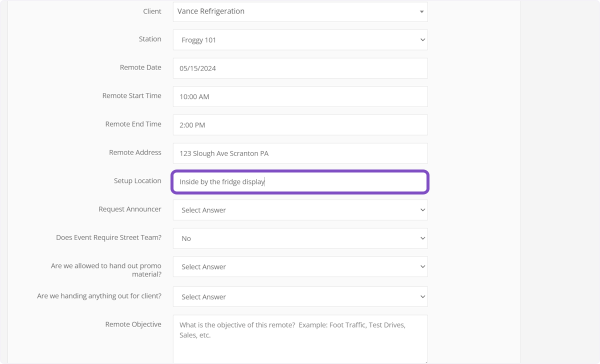Open the Does Event Require Street Team dropdown
The image size is (600, 364).
[x=300, y=238]
